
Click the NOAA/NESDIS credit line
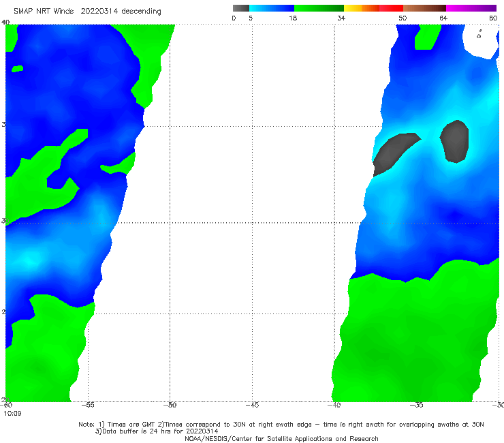281,438
